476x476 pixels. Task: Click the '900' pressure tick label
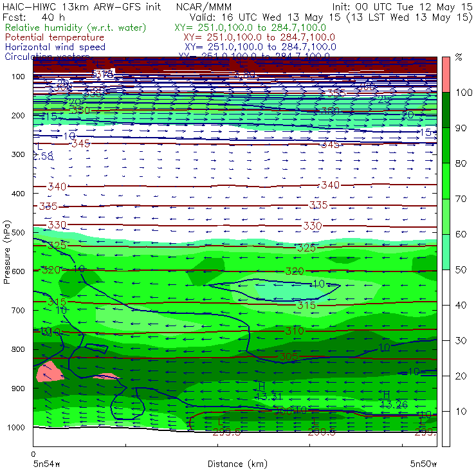18,389
